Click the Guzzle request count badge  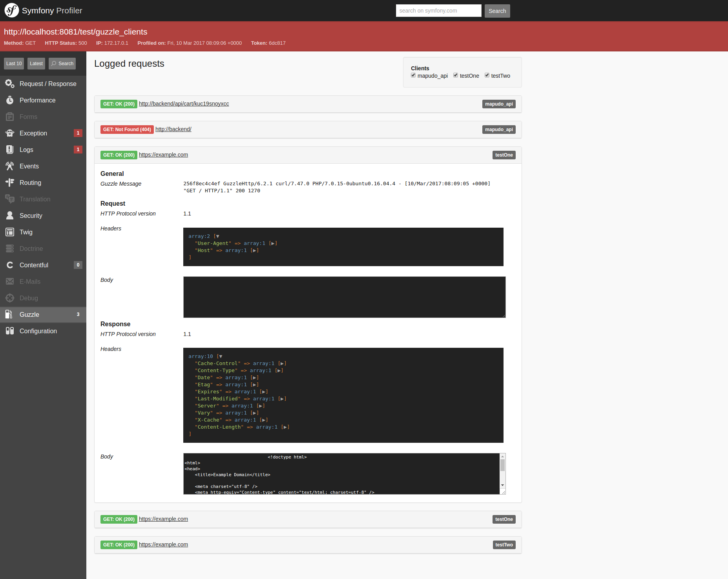point(78,314)
